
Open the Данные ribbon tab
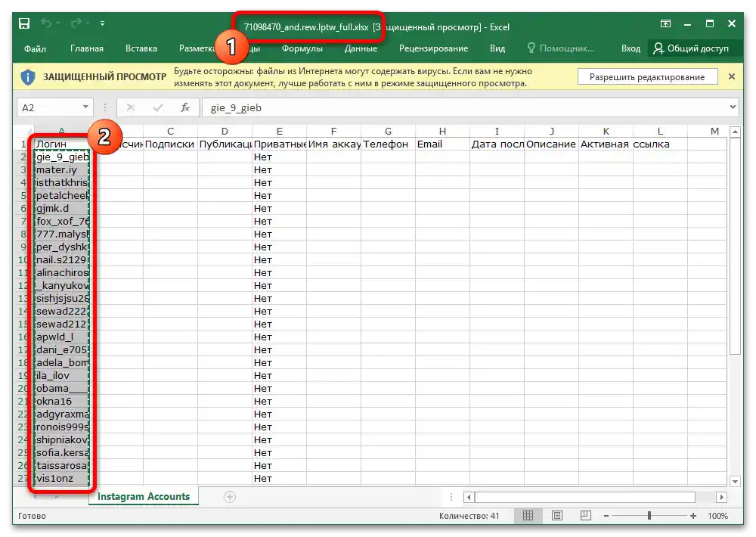pos(361,48)
